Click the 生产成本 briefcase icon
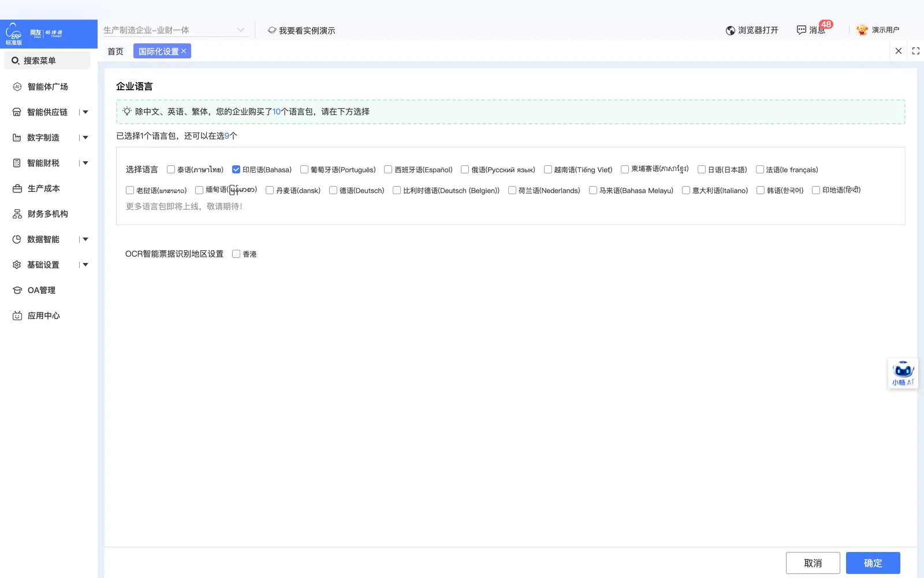This screenshot has width=924, height=578. (x=17, y=188)
